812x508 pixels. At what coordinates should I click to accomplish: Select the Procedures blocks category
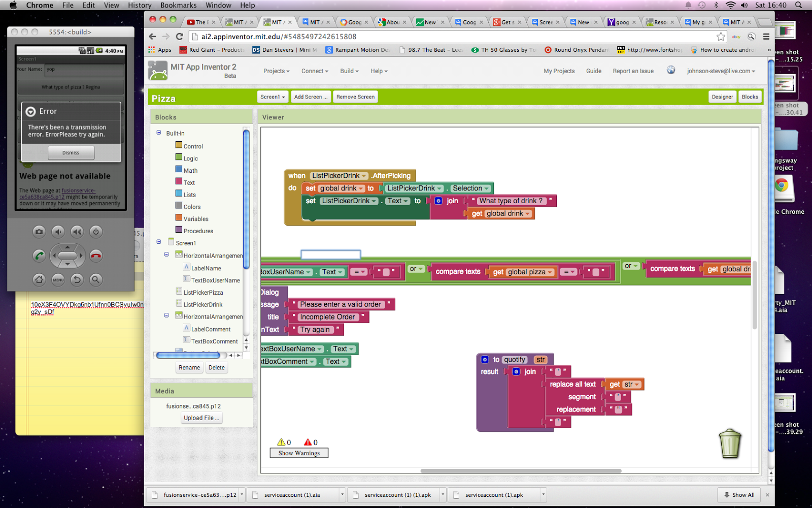click(x=194, y=231)
